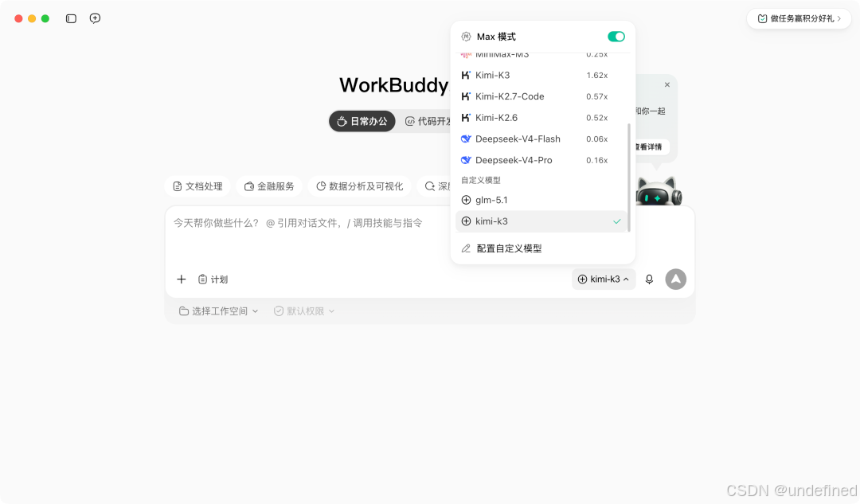860x504 pixels.
Task: Click the Max 模式 icon
Action: [x=466, y=37]
